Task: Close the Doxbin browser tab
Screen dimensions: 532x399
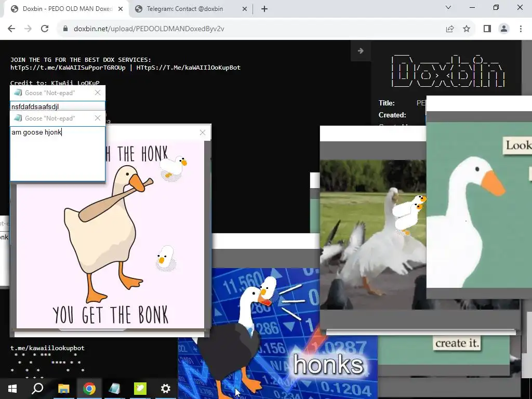Action: click(121, 9)
